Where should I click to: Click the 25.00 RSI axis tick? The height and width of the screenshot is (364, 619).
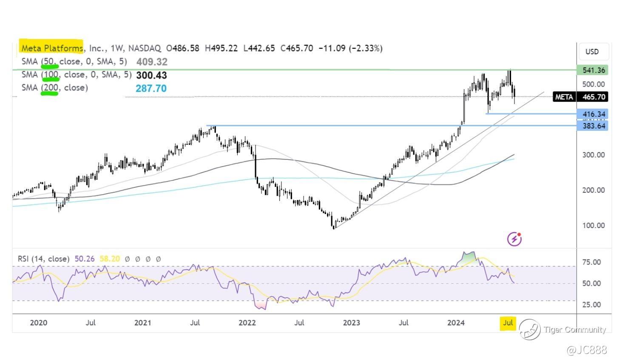pyautogui.click(x=591, y=305)
